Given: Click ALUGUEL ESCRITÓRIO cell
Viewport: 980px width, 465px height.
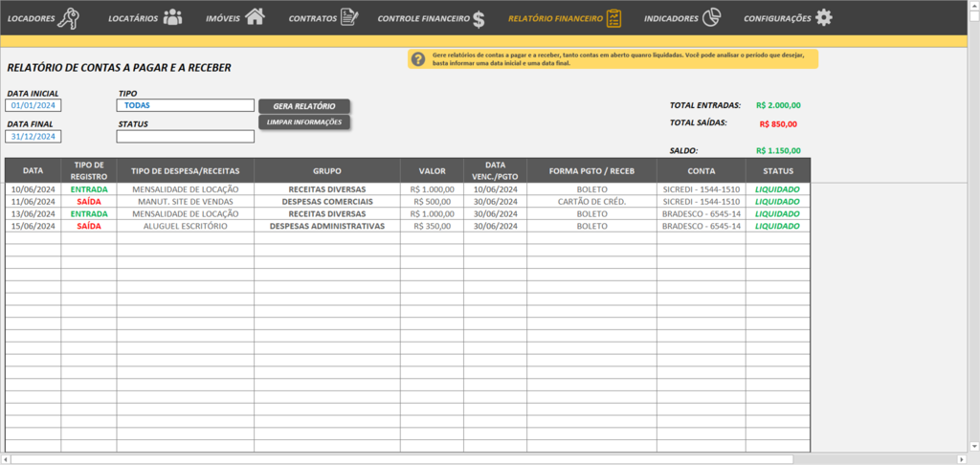Looking at the screenshot, I should coord(185,226).
